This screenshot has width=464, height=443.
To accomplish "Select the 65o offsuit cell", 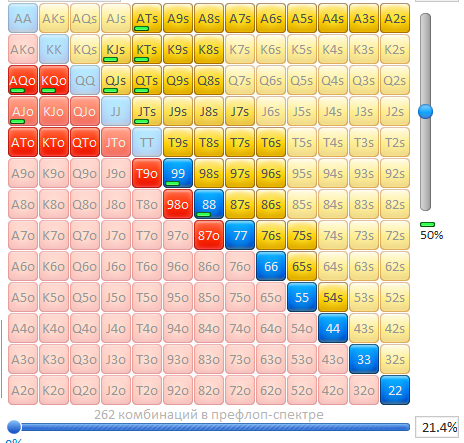I will point(271,297).
